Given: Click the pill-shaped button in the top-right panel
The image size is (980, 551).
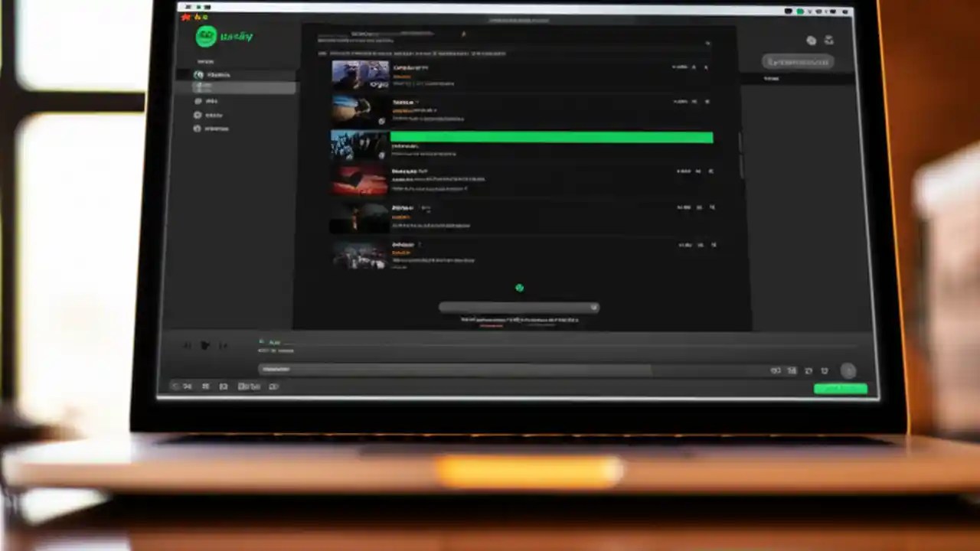Looking at the screenshot, I should 799,62.
